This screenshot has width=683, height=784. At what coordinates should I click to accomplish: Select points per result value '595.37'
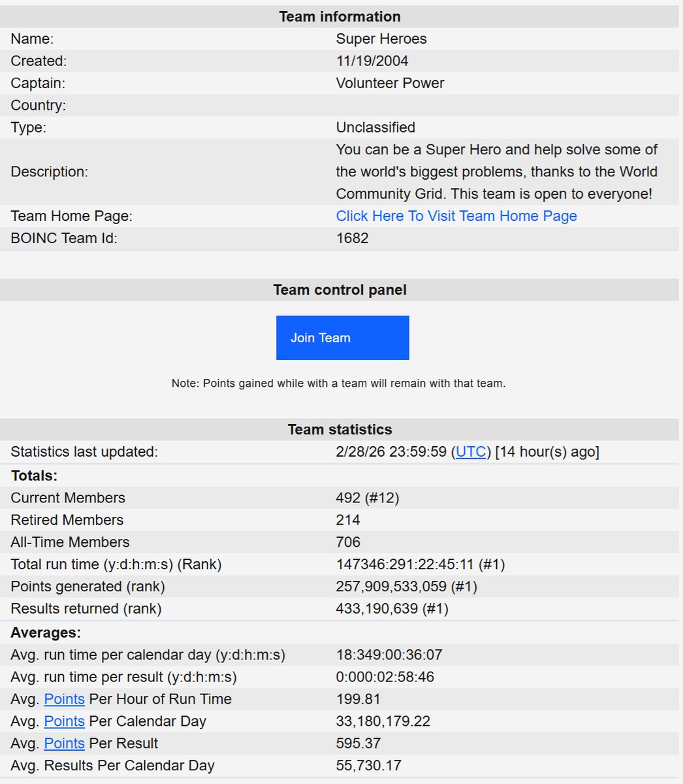(358, 743)
